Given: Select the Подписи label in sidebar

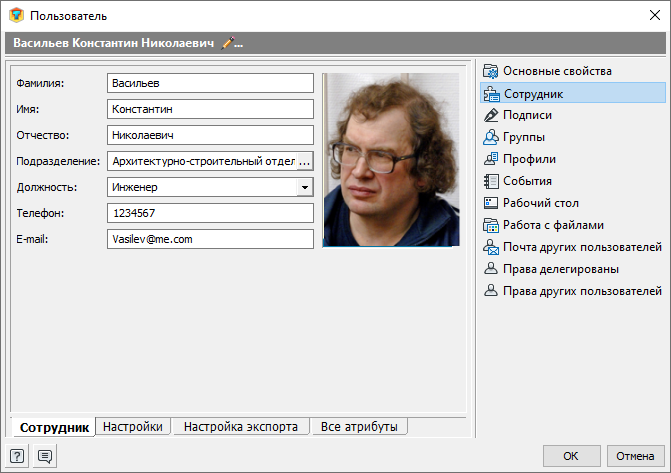Looking at the screenshot, I should tap(527, 115).
